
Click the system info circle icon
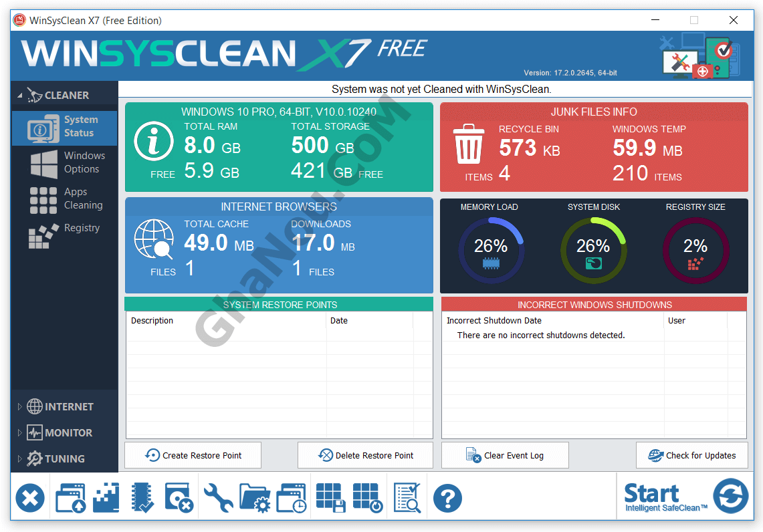(x=154, y=141)
